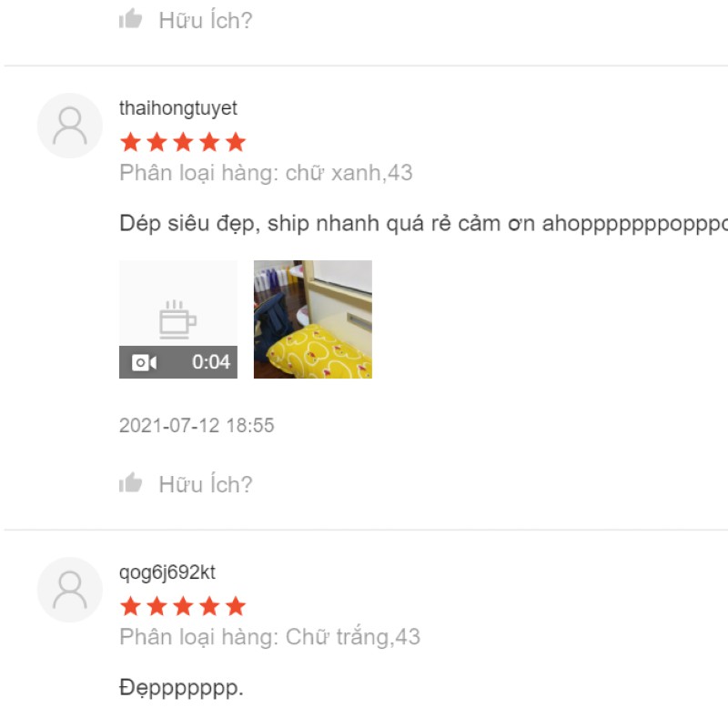Click the review timestamp 2021-07-12 18:55
Image resolution: width=728 pixels, height=728 pixels.
pyautogui.click(x=197, y=425)
